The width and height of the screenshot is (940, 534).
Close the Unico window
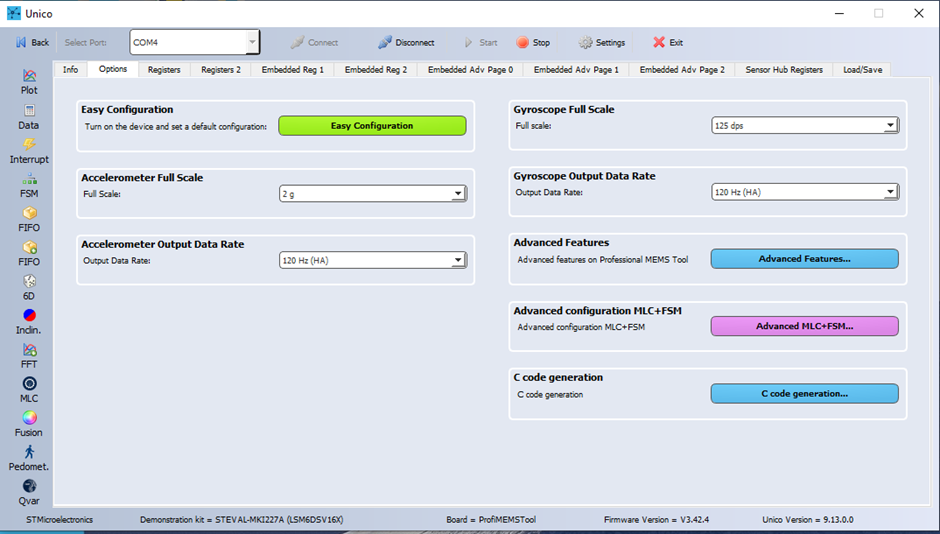918,13
